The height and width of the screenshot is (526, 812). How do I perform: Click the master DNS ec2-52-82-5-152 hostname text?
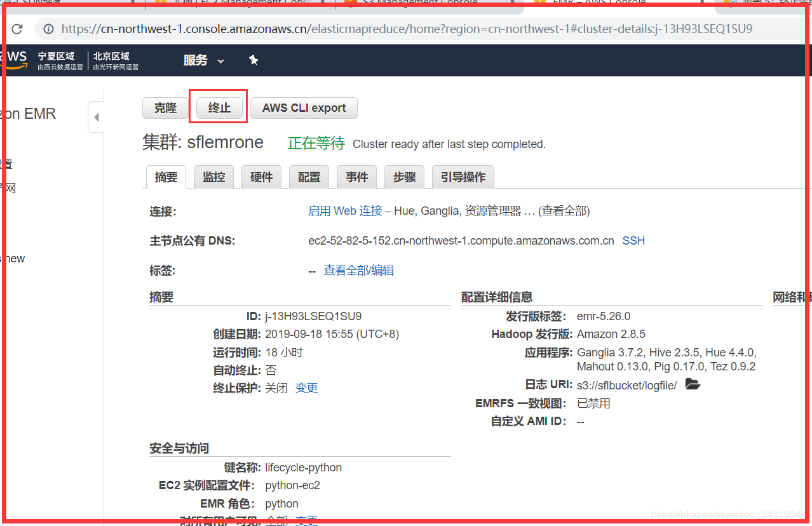coord(461,241)
